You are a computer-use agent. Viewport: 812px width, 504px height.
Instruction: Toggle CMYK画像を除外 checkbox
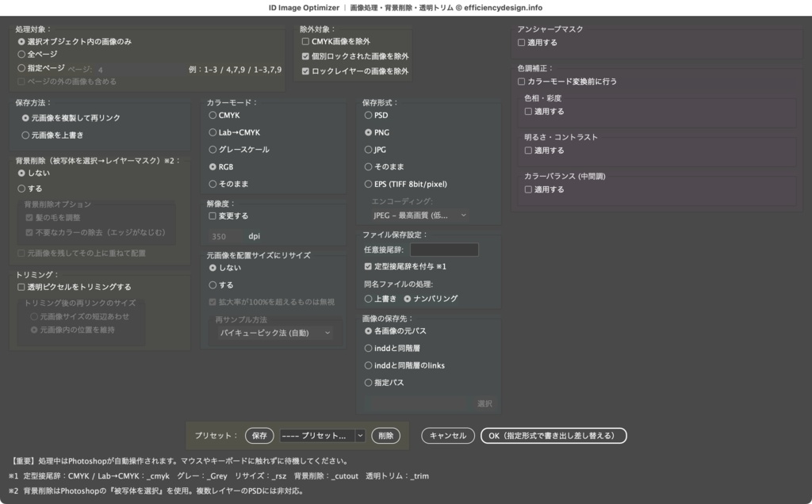335,41
